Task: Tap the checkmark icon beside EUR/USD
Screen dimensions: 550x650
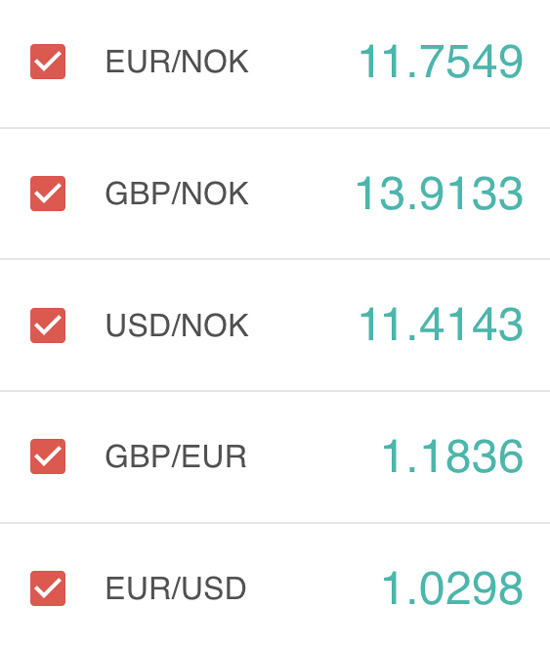Action: [48, 588]
